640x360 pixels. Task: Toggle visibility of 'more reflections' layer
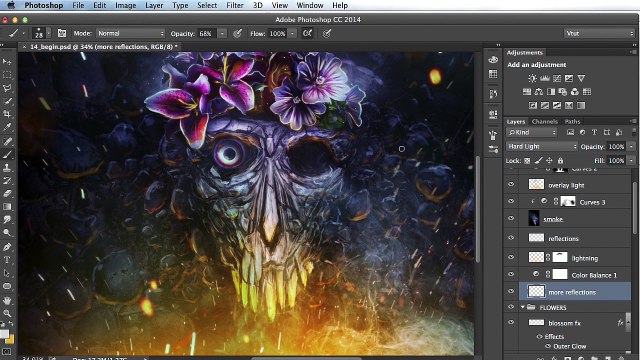coord(511,291)
